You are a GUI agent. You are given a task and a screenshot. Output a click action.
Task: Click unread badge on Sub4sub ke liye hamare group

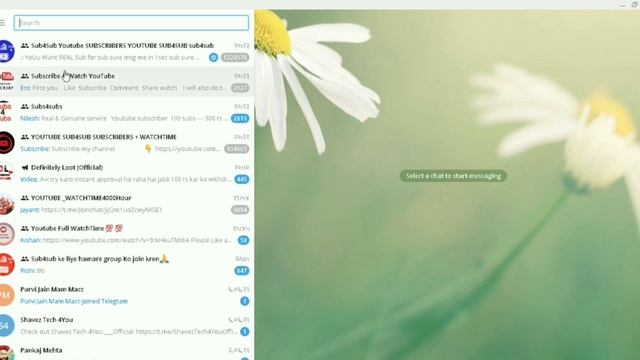point(242,271)
